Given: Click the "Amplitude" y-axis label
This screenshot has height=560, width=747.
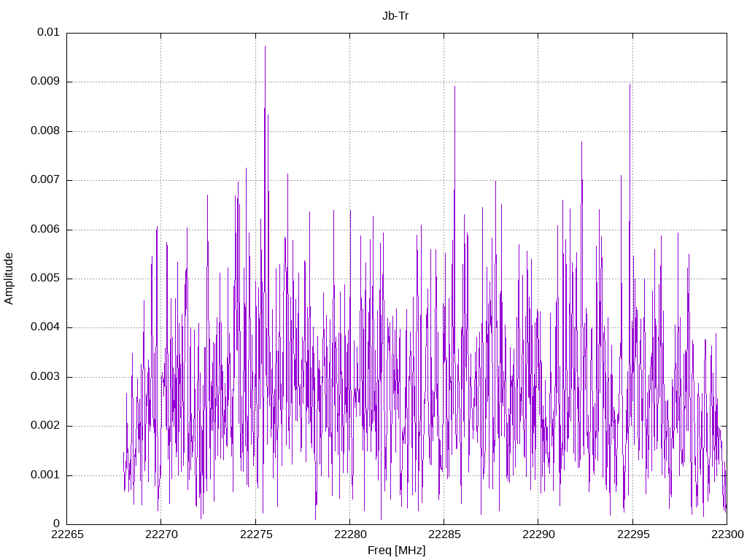Looking at the screenshot, I should (x=9, y=279).
